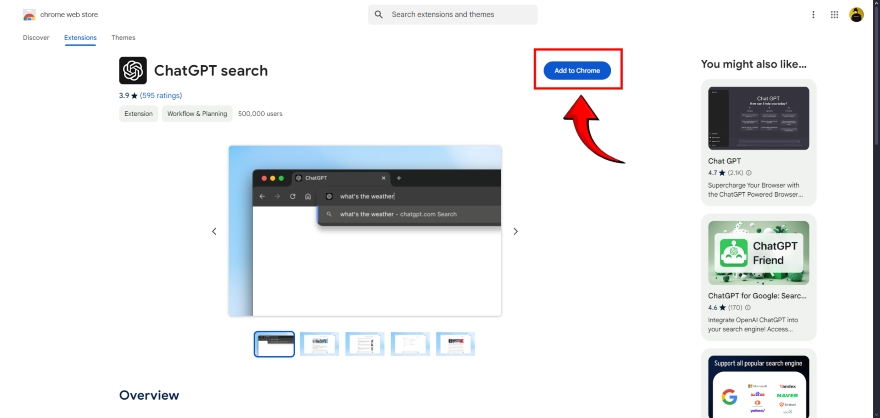880x418 pixels.
Task: Select the first screenshot thumbnail
Action: (274, 344)
